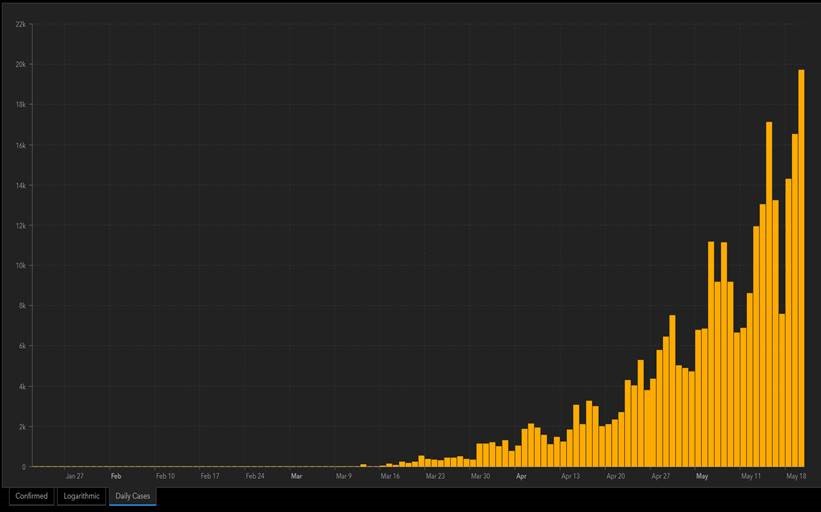Select the 'Apr 27' x-axis label

point(660,477)
